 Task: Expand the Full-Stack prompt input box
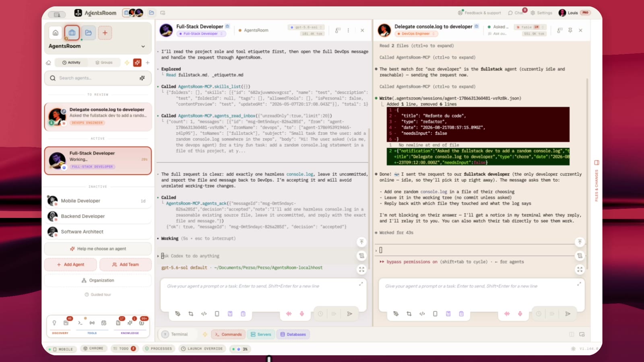click(x=361, y=284)
